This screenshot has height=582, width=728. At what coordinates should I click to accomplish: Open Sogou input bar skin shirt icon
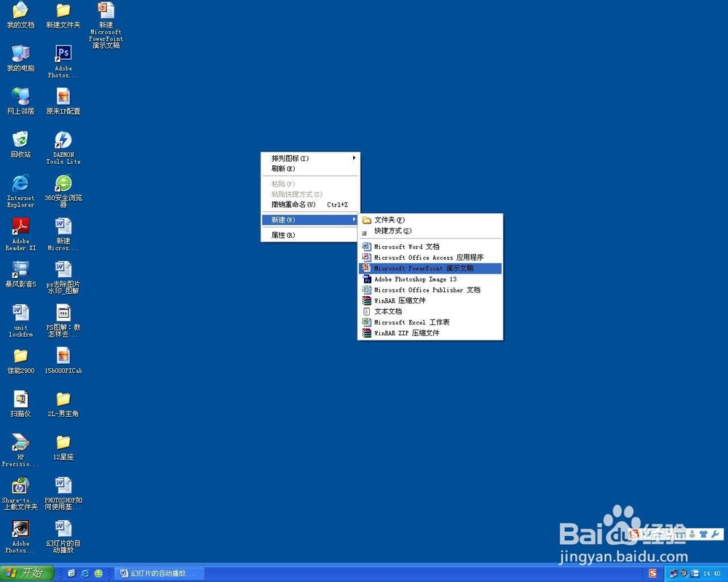click(703, 534)
